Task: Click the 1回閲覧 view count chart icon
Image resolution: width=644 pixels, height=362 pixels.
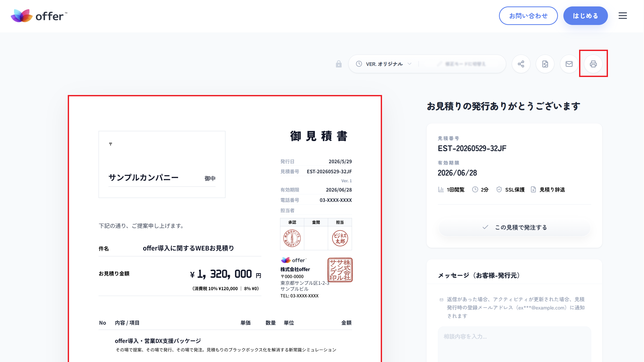Action: tap(441, 189)
